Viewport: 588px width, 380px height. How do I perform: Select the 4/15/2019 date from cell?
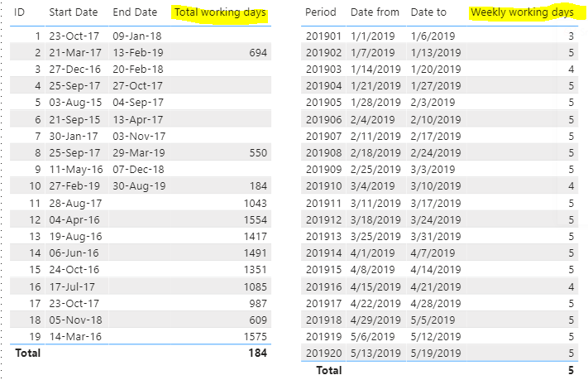point(375,287)
